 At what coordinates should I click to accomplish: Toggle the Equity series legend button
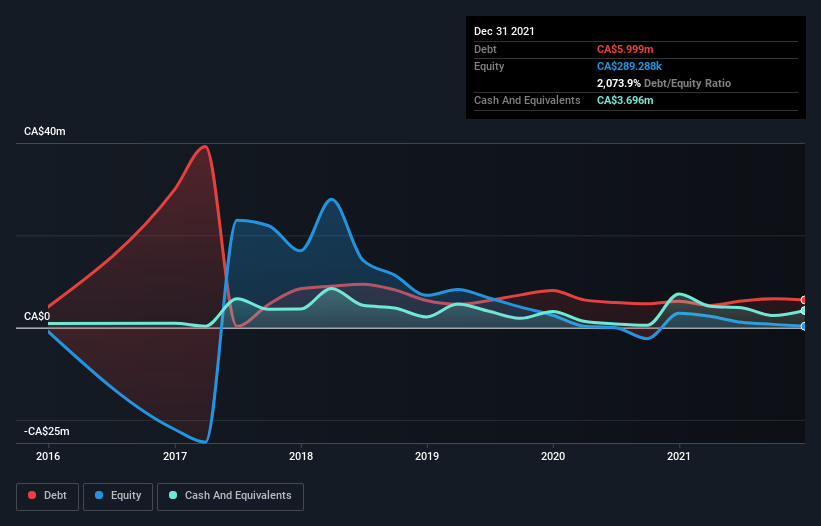(x=118, y=496)
